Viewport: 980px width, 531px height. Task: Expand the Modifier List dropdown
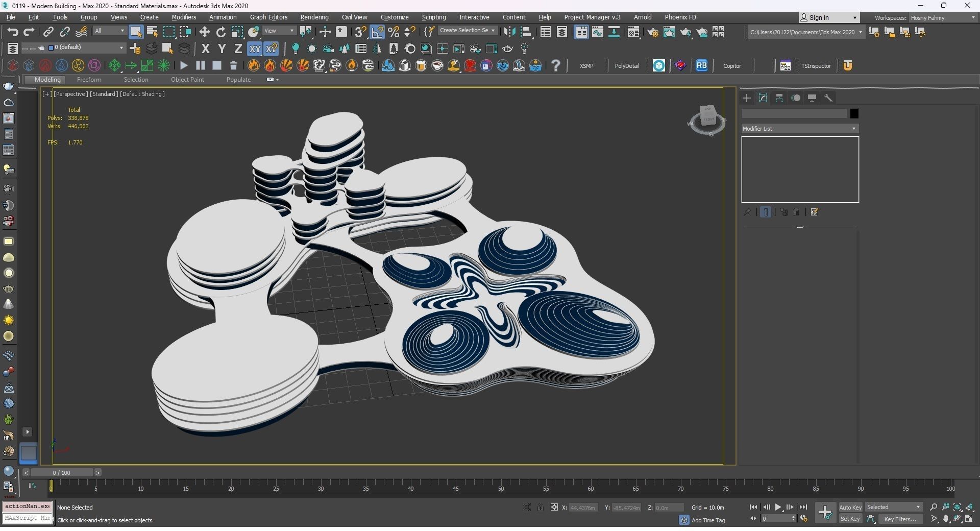click(x=799, y=129)
